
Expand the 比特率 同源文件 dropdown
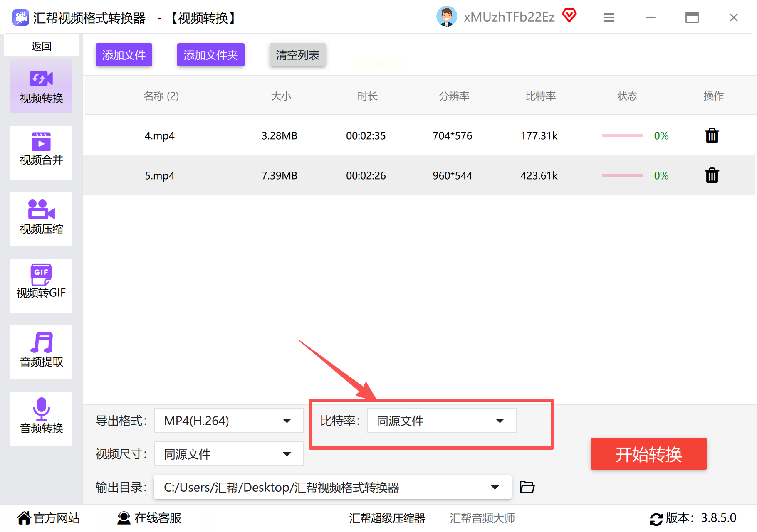[x=441, y=421]
